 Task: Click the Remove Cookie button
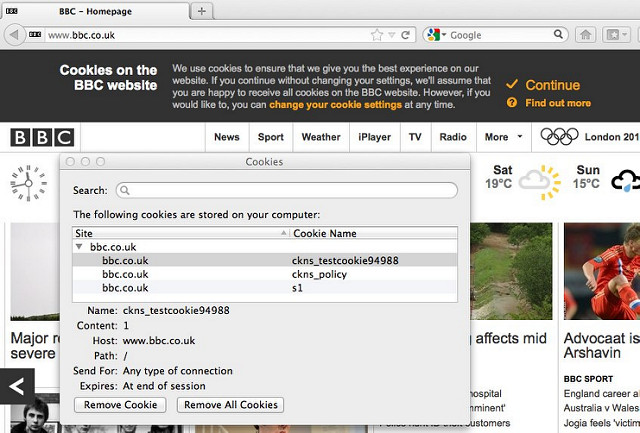tap(120, 405)
